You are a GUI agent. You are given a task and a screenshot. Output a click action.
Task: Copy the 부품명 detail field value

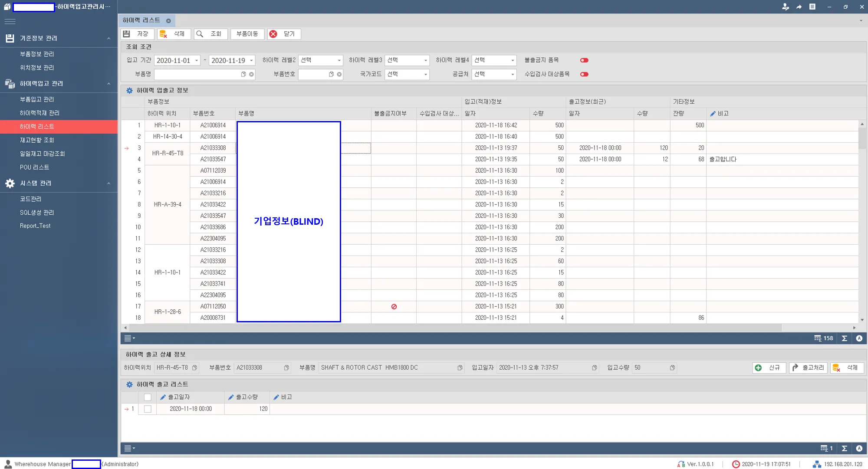tap(460, 368)
